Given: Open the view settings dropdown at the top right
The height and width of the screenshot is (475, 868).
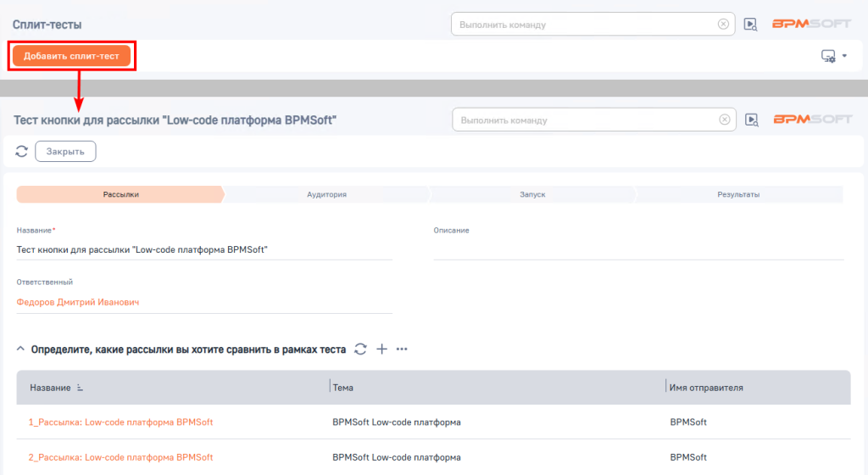Looking at the screenshot, I should pos(834,56).
